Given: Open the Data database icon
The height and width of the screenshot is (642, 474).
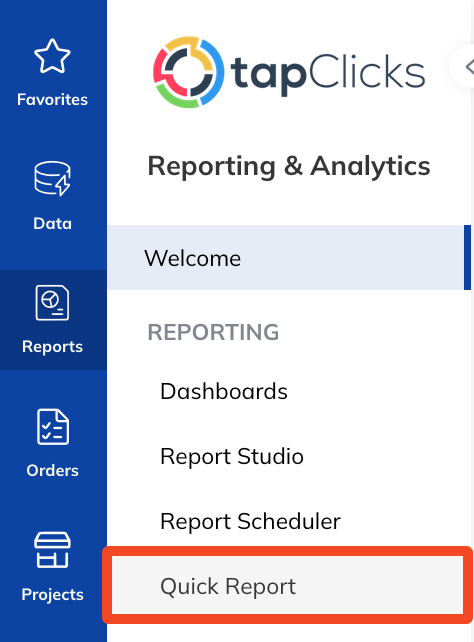Looking at the screenshot, I should 52,179.
